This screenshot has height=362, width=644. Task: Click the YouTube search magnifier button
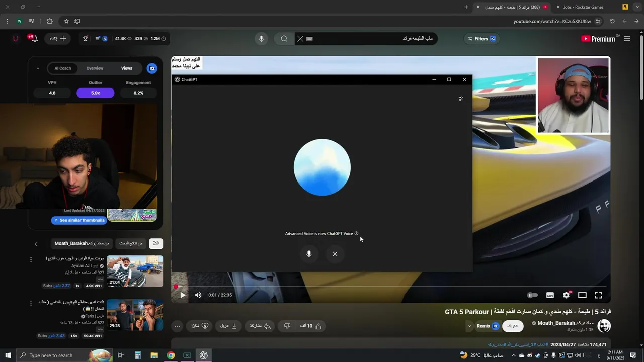pyautogui.click(x=284, y=39)
